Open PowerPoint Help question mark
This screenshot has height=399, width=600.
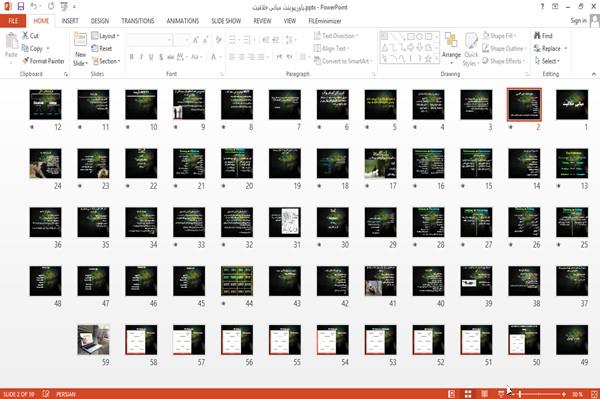[542, 7]
